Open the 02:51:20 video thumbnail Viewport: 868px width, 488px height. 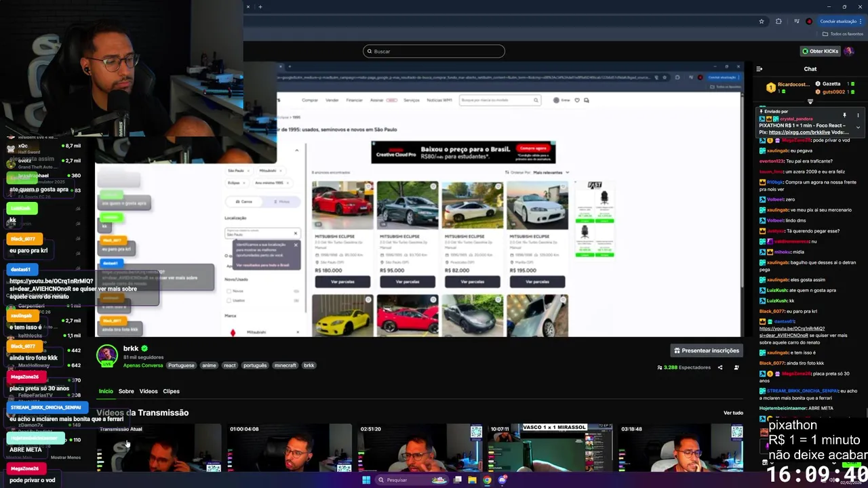[x=420, y=447]
